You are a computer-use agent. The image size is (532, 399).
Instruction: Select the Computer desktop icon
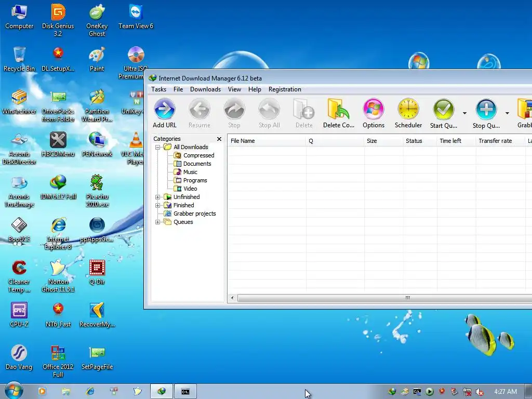point(19,17)
